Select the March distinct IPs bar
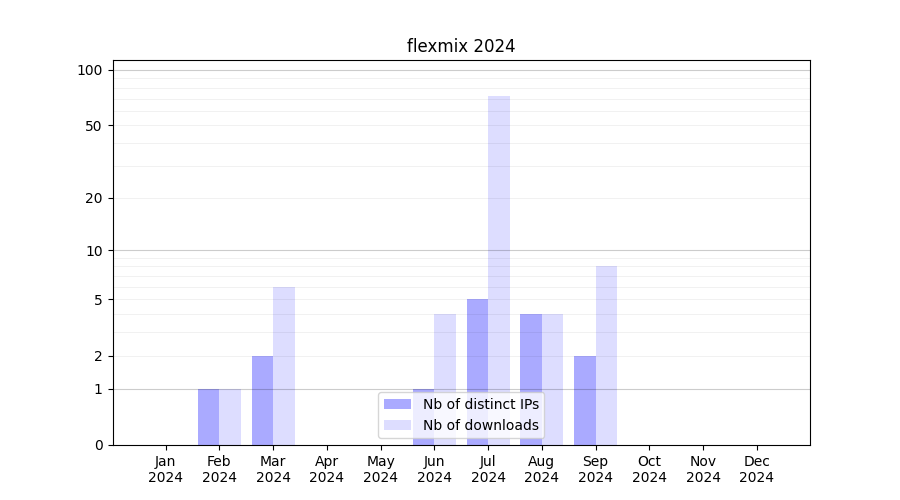This screenshot has width=900, height=500. [262, 400]
